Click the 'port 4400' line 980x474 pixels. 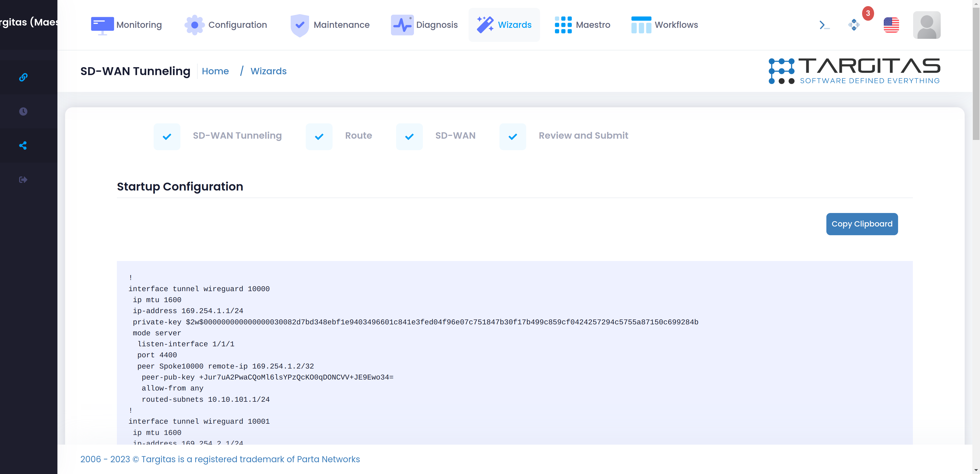[157, 355]
